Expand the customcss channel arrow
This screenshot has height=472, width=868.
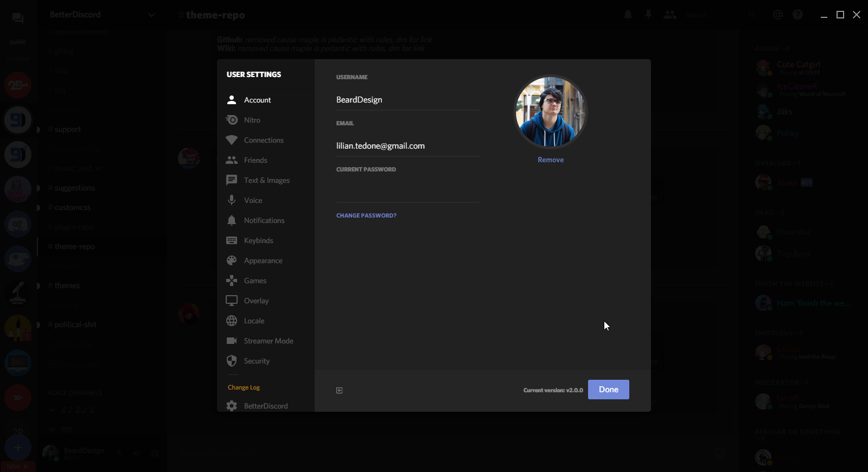pyautogui.click(x=39, y=208)
